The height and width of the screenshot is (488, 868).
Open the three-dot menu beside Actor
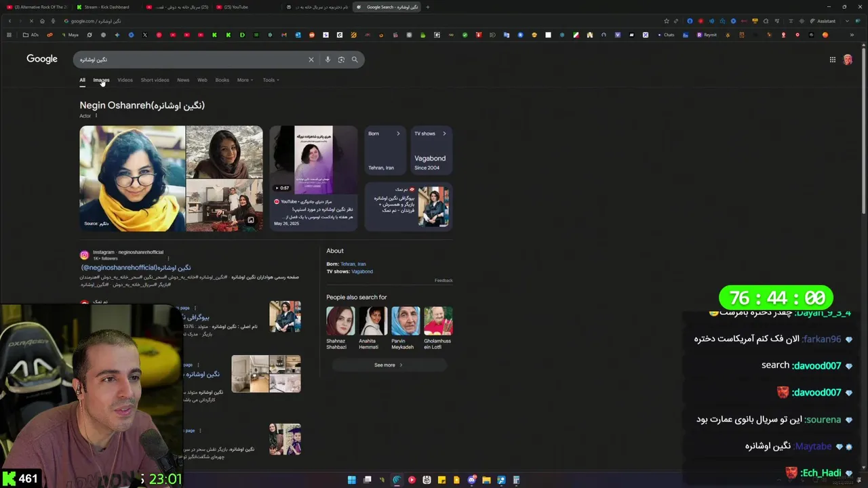96,116
